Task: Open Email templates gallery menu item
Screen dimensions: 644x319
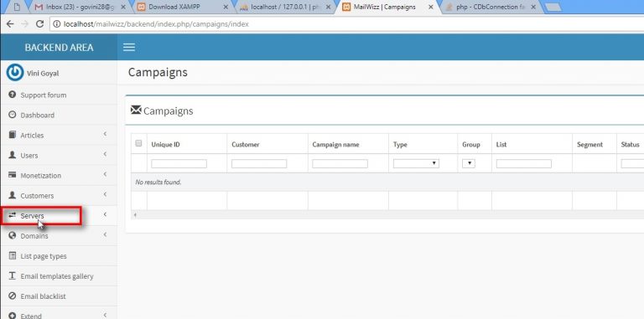Action: (x=59, y=276)
